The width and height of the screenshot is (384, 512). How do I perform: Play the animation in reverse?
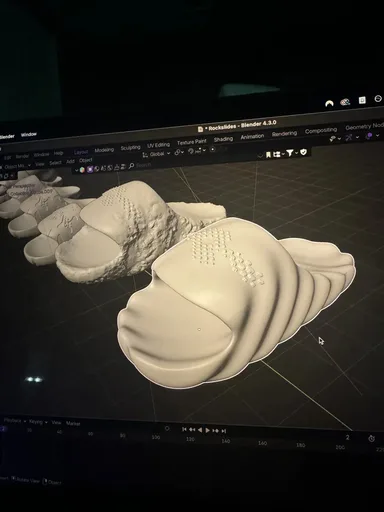[x=200, y=430]
